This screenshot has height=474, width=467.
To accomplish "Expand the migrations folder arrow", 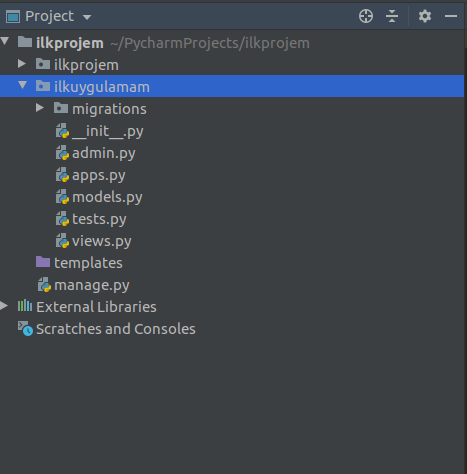I will point(40,107).
